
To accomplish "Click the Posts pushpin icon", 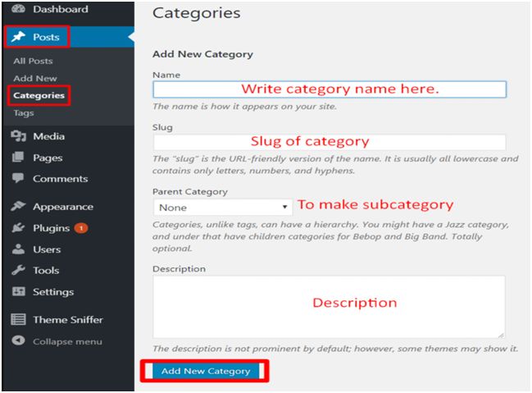I will 18,37.
